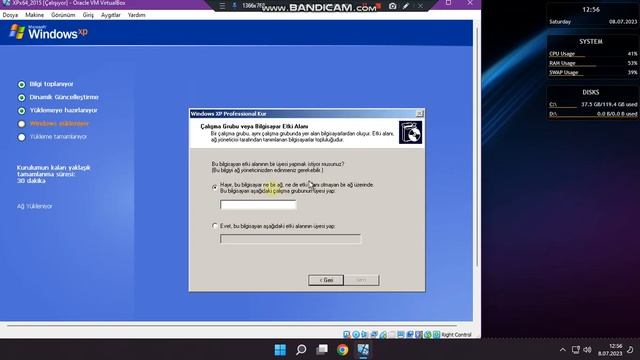Screen dimensions: 640x360
Task: Open the Bandicam bar hamburger menu
Action: click(x=222, y=6)
